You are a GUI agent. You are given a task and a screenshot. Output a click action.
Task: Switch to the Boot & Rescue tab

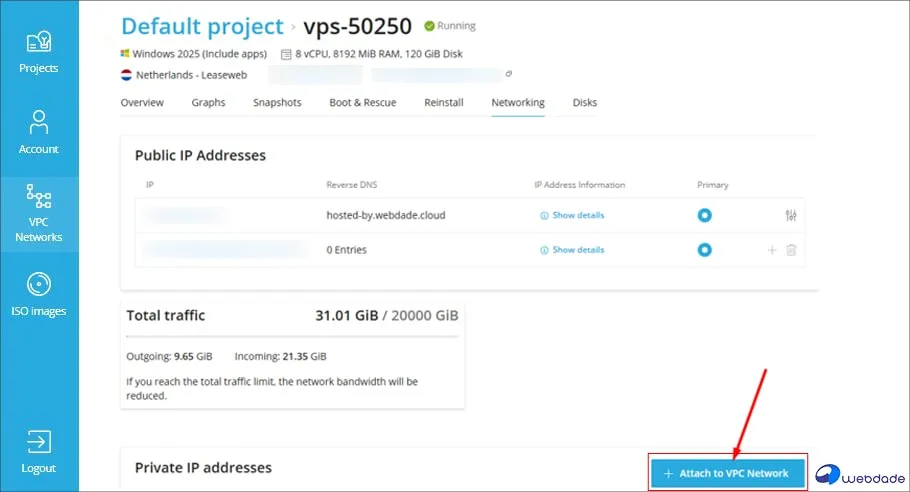[362, 102]
